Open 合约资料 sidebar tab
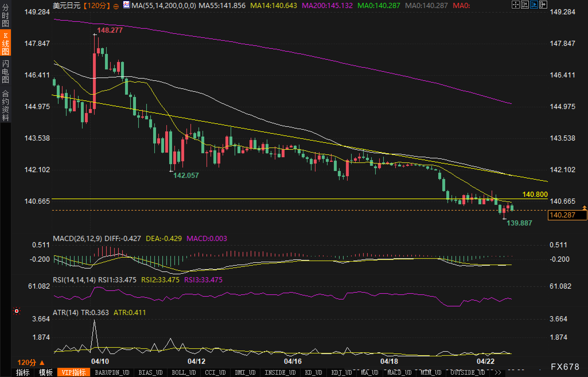Viewport: 588px width, 377px height. (x=5, y=105)
